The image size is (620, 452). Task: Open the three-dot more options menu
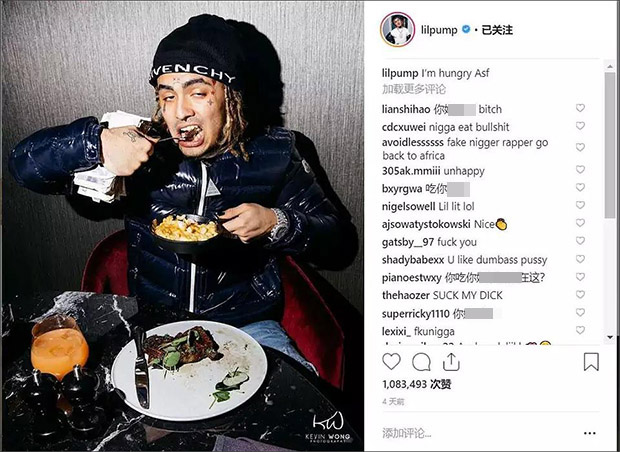pos(590,433)
